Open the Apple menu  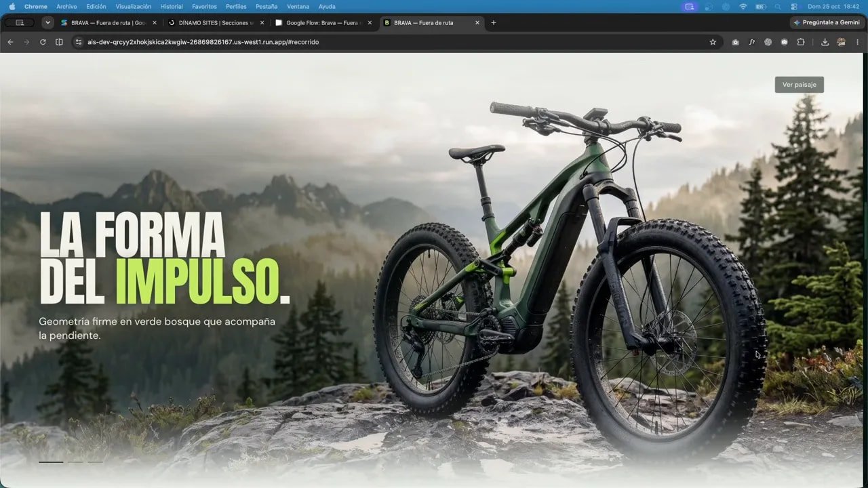[12, 6]
